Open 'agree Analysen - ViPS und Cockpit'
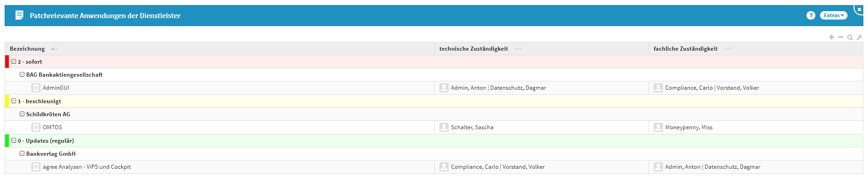This screenshot has height=179, width=868. tap(87, 167)
